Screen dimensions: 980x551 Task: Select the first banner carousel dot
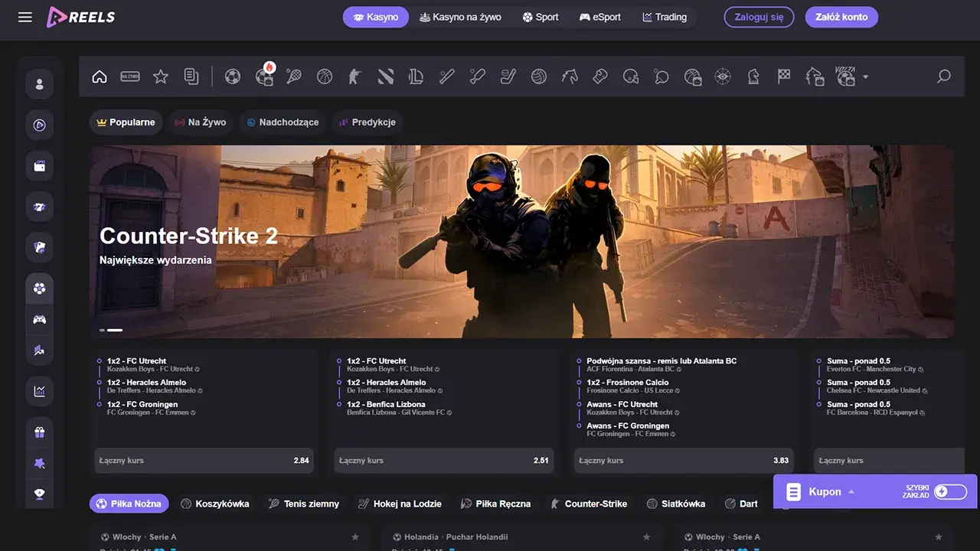(x=102, y=330)
